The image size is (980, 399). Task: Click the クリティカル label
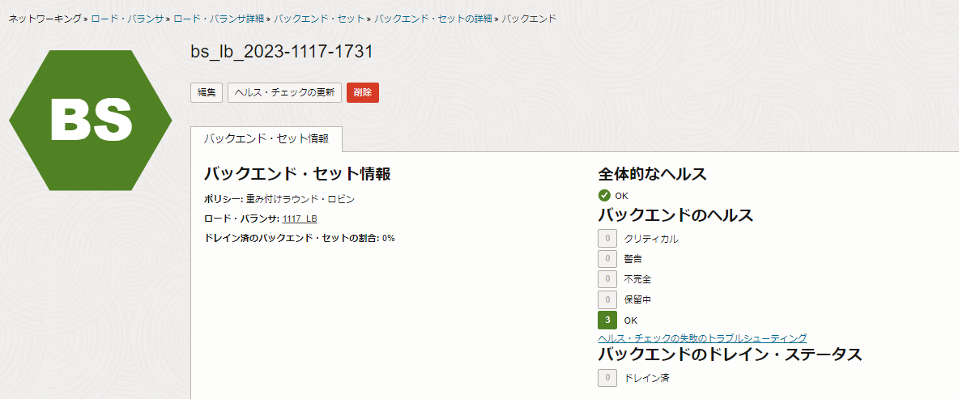point(651,239)
